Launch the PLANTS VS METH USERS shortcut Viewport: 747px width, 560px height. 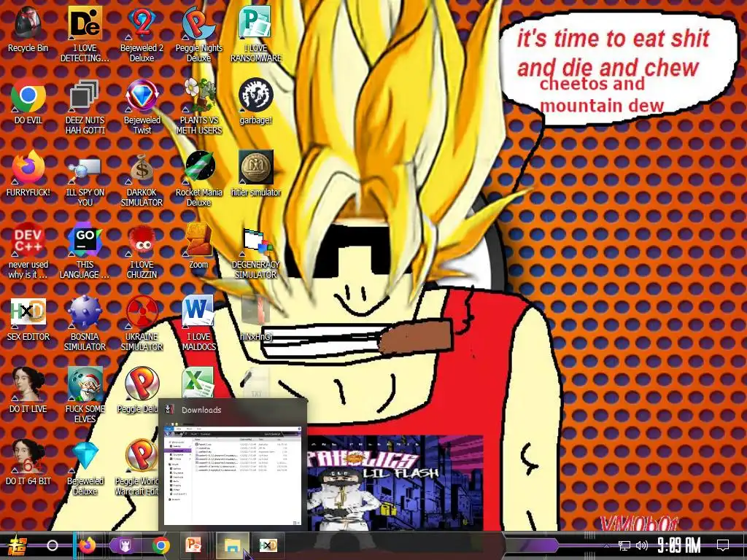(198, 106)
